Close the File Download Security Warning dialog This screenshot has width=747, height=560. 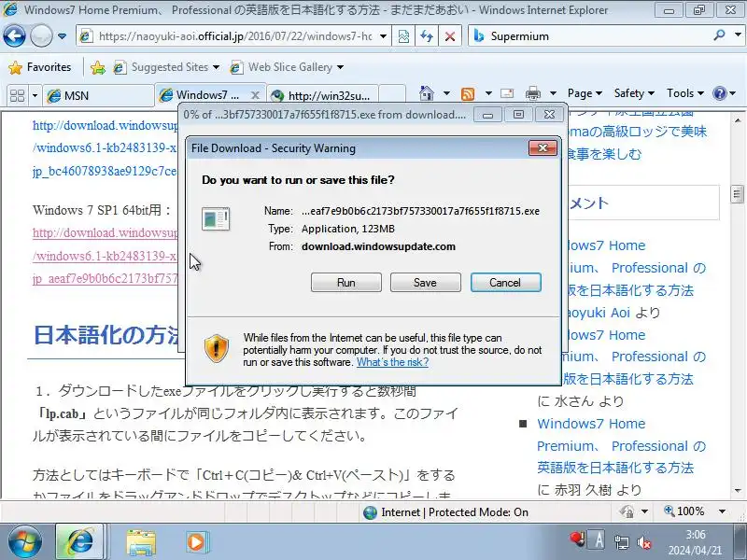point(543,148)
